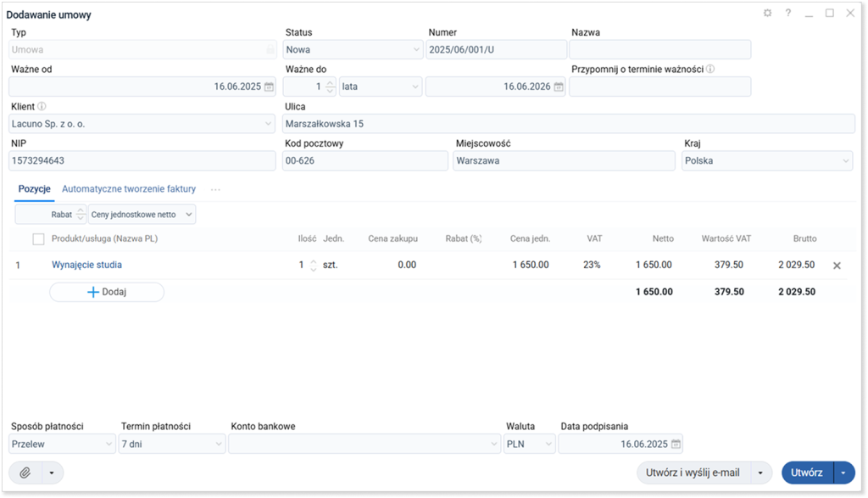The width and height of the screenshot is (868, 498).
Task: Adjust quantity stepper for Wynajęcie studia
Action: (314, 266)
